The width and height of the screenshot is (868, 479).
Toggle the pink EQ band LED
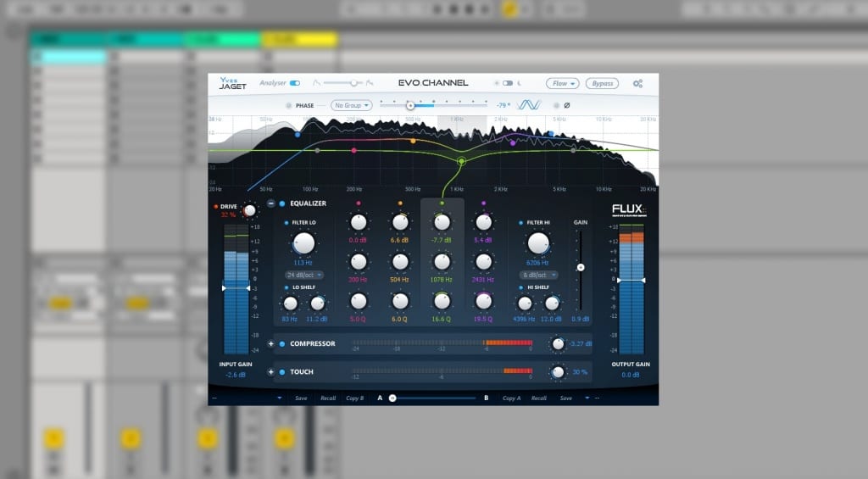click(x=359, y=203)
